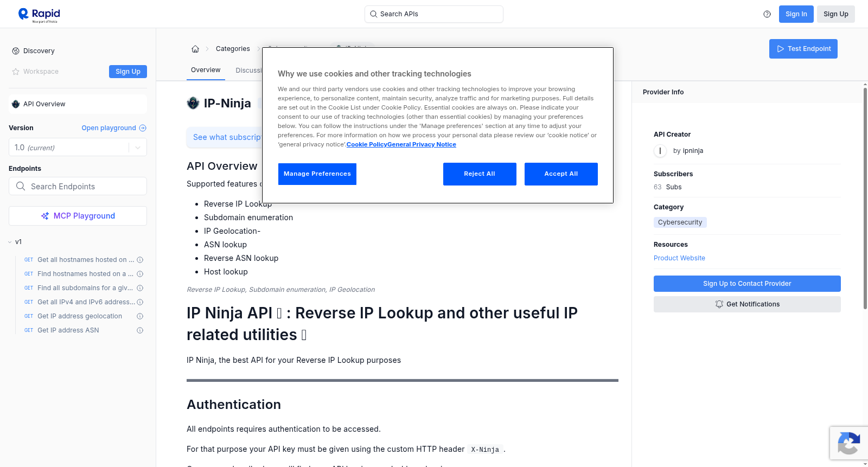The width and height of the screenshot is (868, 467).
Task: Click info icon for Get IP address geolocation
Action: [x=140, y=316]
